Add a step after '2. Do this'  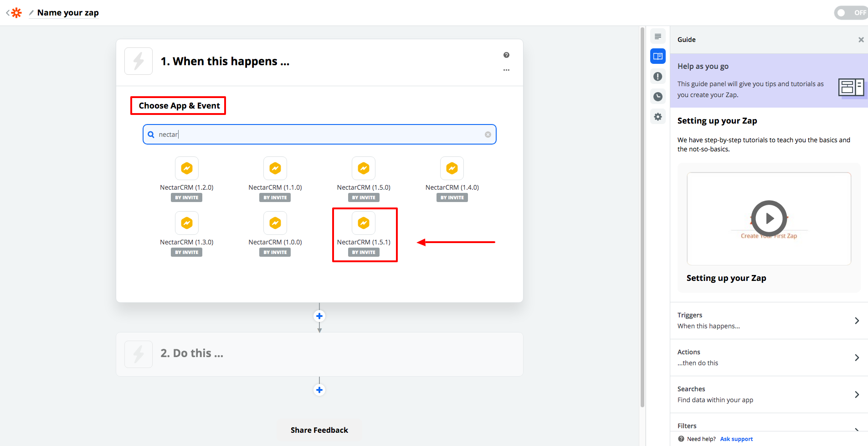(319, 390)
